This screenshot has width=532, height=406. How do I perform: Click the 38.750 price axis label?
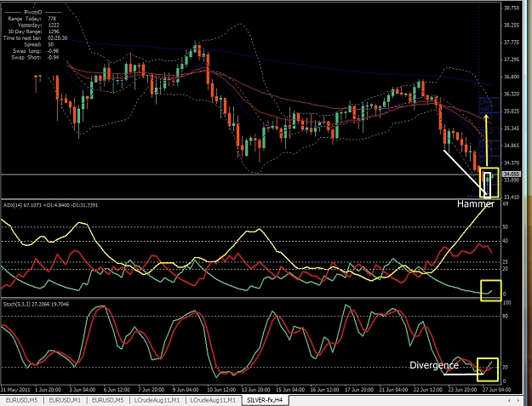pos(512,8)
